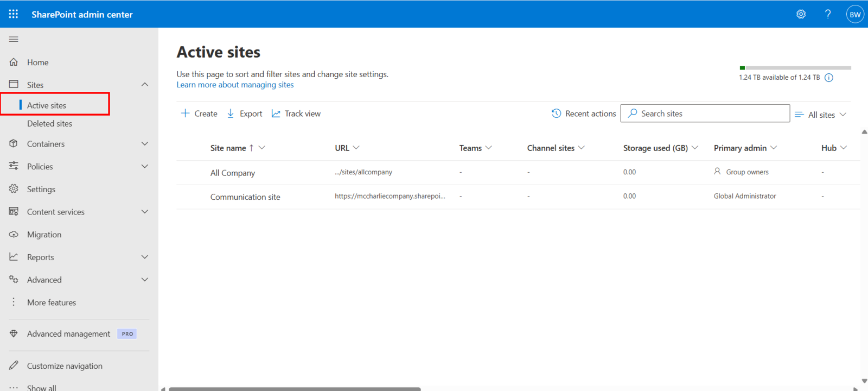Collapse the Sites section chevron
Image resolution: width=868 pixels, height=391 pixels.
(144, 84)
